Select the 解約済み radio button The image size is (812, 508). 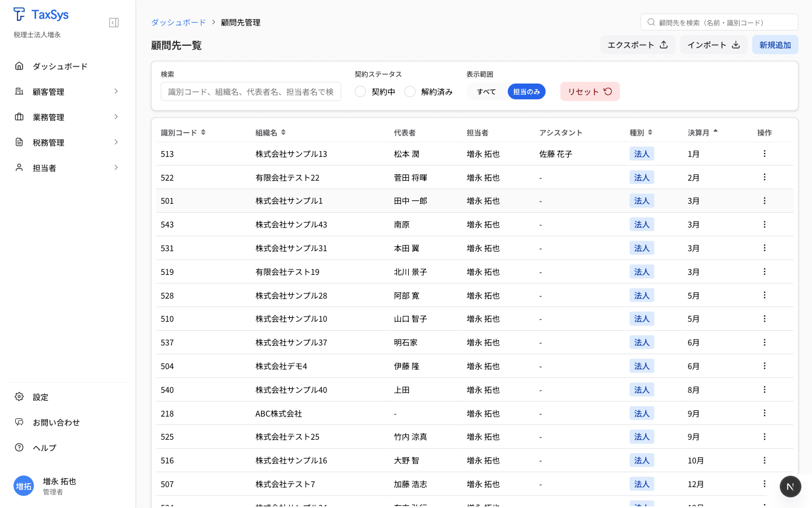(x=410, y=91)
